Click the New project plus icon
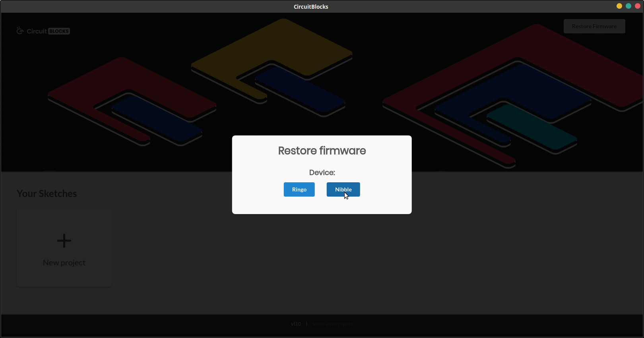Screen dimensions: 644x338 [64, 241]
